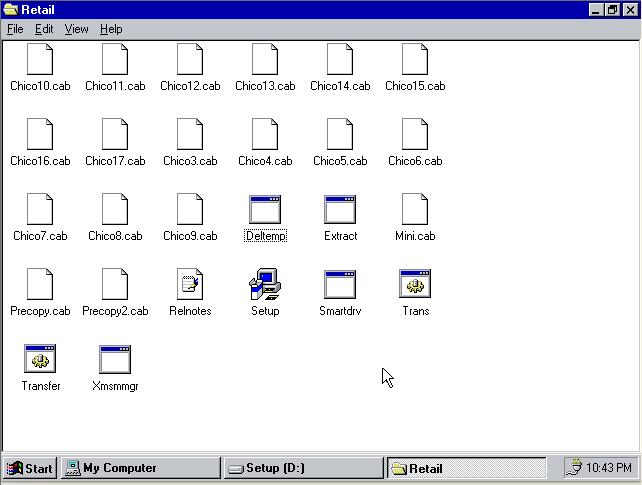The image size is (642, 485).
Task: Select the Chico11.cab file icon
Action: point(115,59)
